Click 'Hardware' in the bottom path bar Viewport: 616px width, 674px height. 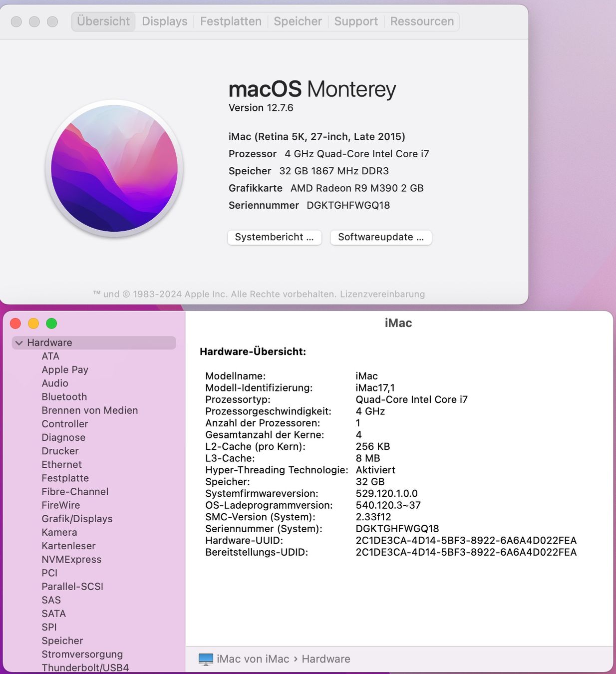[x=326, y=659]
